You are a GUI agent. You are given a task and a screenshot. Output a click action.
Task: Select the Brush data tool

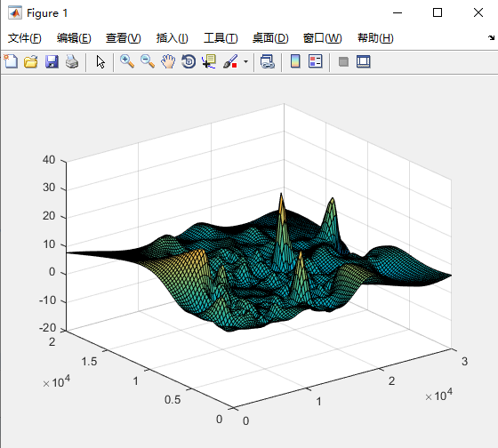pos(230,61)
